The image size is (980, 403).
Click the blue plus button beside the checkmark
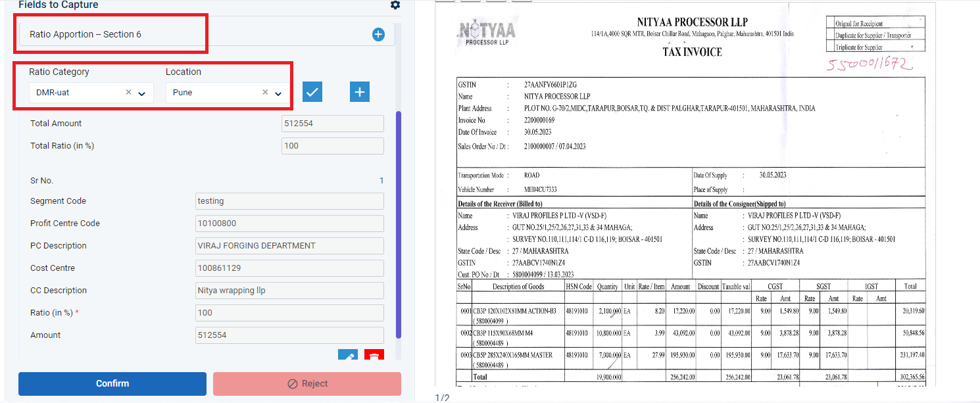(359, 92)
